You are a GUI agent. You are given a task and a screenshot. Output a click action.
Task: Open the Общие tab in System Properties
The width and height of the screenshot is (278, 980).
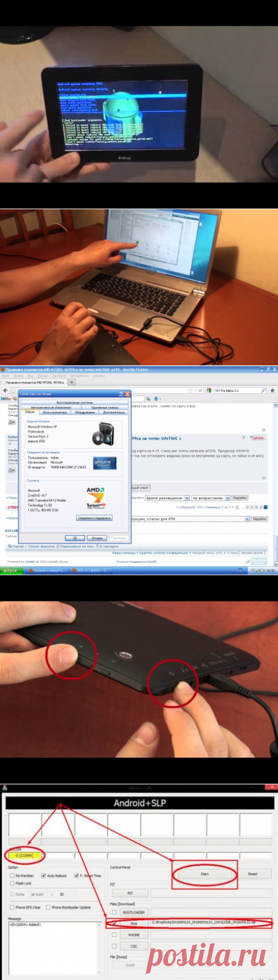point(30,412)
